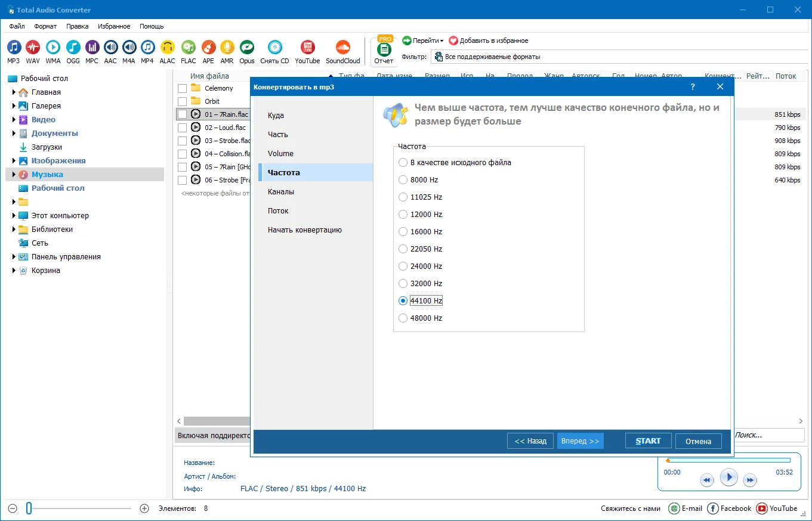The height and width of the screenshot is (521, 812).
Task: Select the MP3 format icon
Action: pos(14,48)
